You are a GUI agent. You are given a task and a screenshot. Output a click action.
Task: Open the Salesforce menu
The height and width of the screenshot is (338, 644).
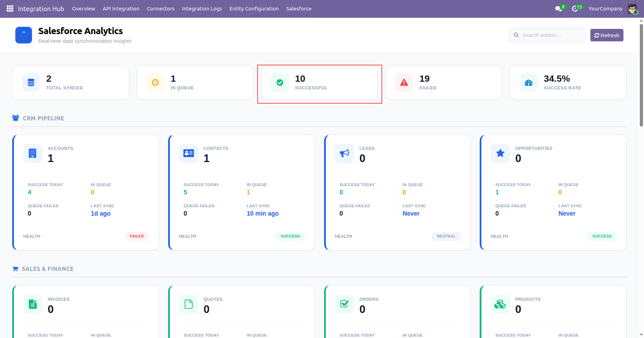click(299, 9)
